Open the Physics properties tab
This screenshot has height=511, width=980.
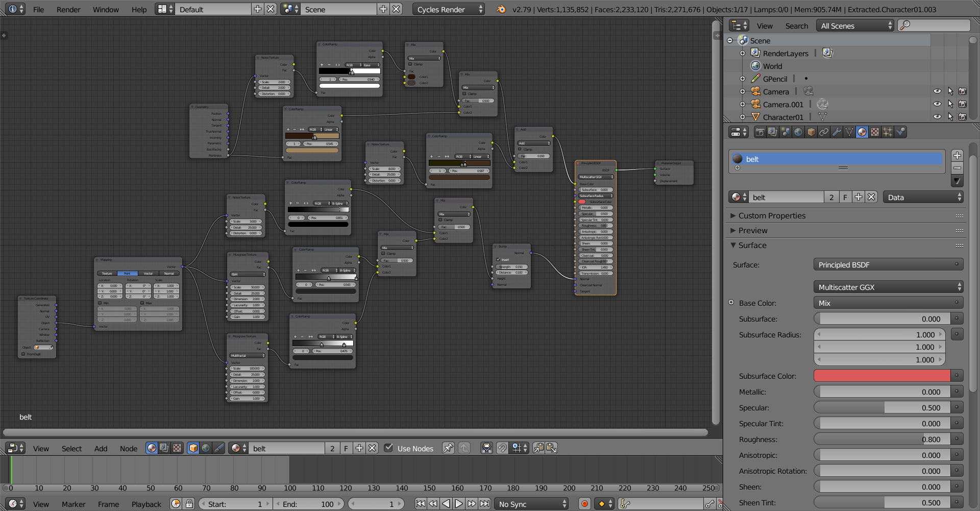pos(900,132)
